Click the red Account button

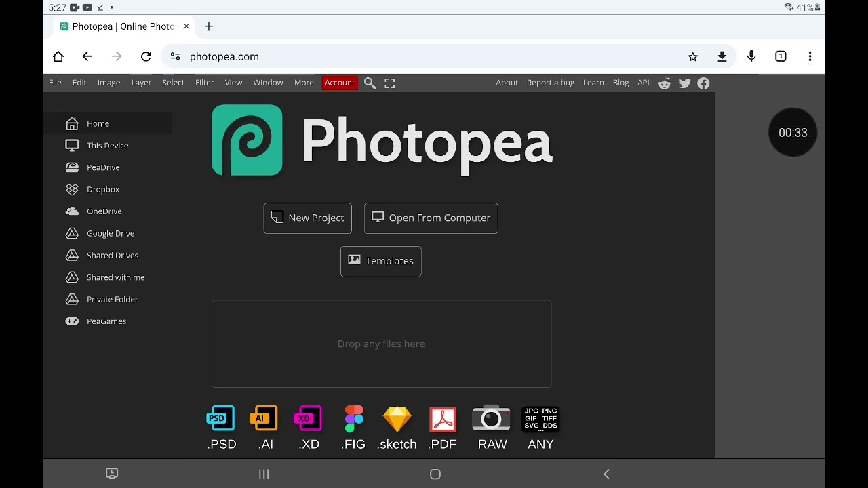pyautogui.click(x=340, y=83)
